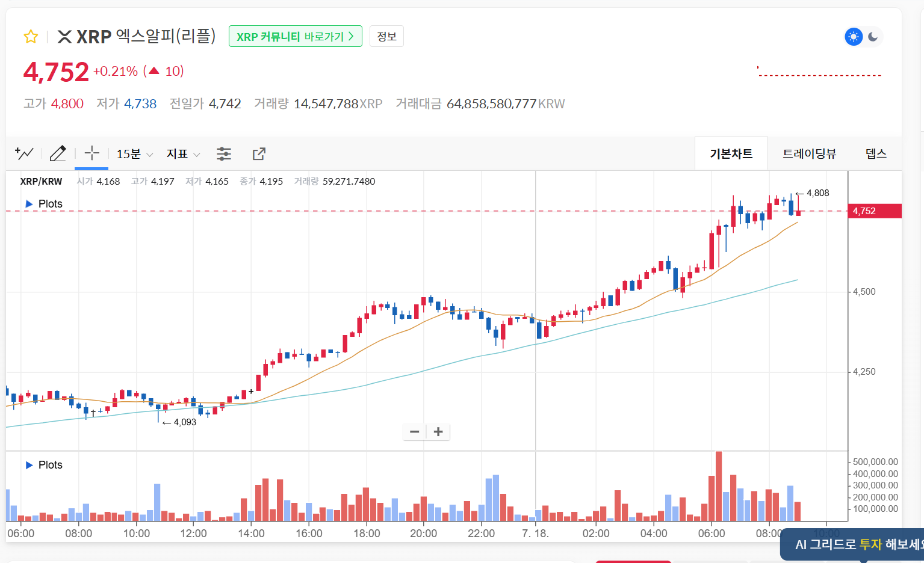Click the 정보 button
The image size is (924, 563).
click(x=386, y=37)
